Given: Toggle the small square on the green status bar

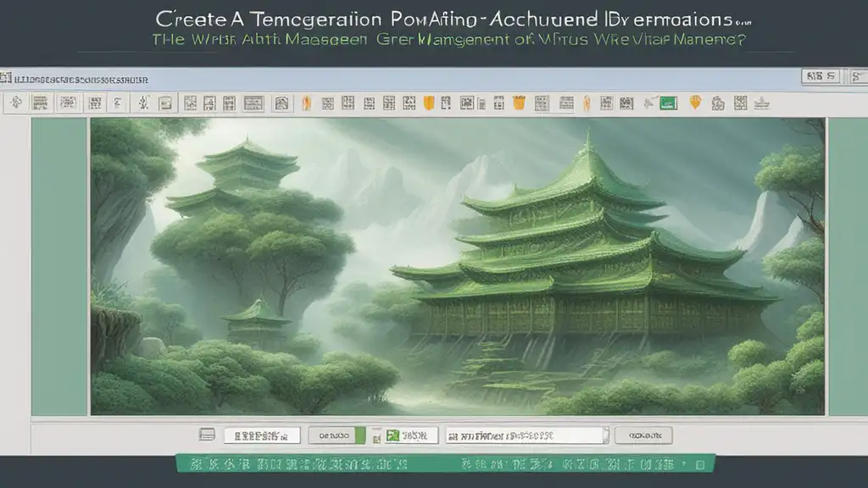Looking at the screenshot, I should coord(699,465).
